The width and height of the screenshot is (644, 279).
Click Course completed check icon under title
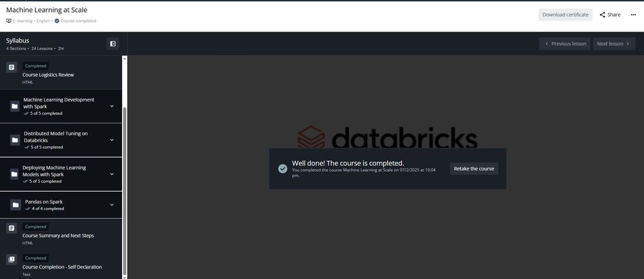point(57,21)
